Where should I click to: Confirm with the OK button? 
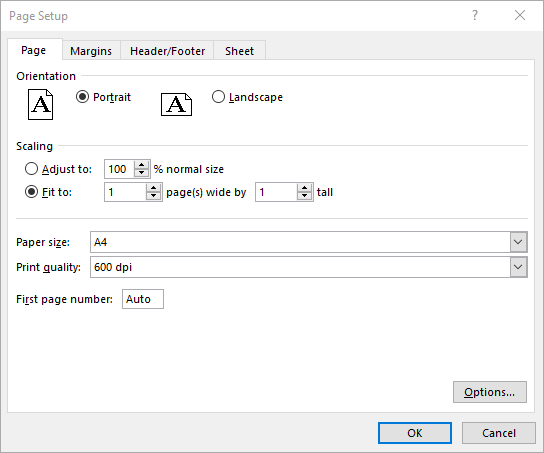415,433
